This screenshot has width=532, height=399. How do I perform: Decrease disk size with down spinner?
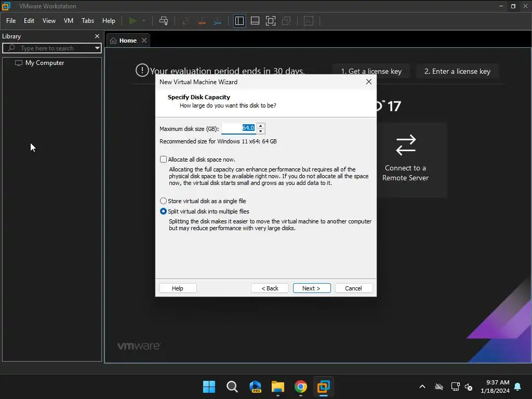[x=261, y=131]
